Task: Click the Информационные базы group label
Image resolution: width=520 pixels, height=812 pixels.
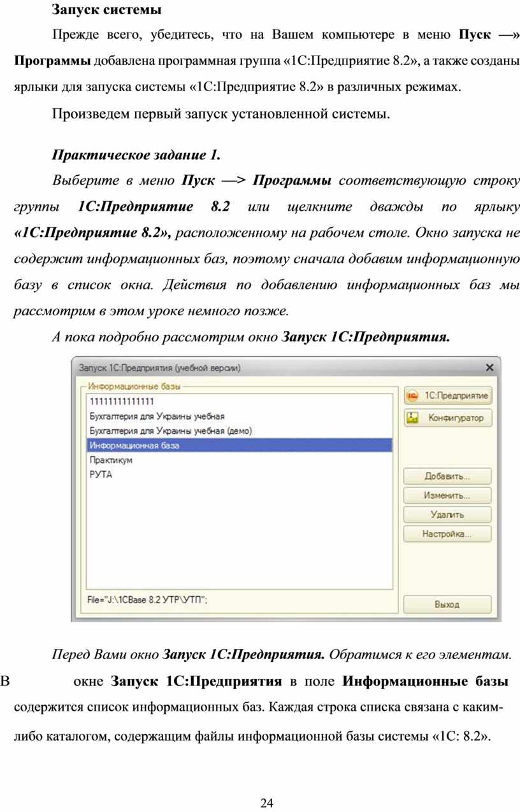Action: 134,387
